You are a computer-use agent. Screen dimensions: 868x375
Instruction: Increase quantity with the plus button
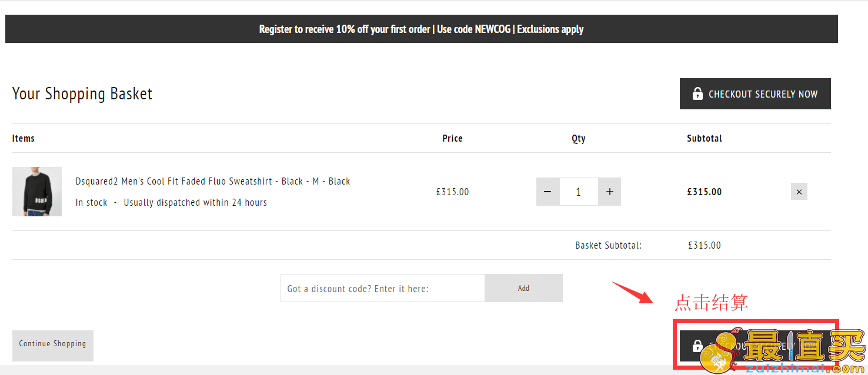click(609, 192)
